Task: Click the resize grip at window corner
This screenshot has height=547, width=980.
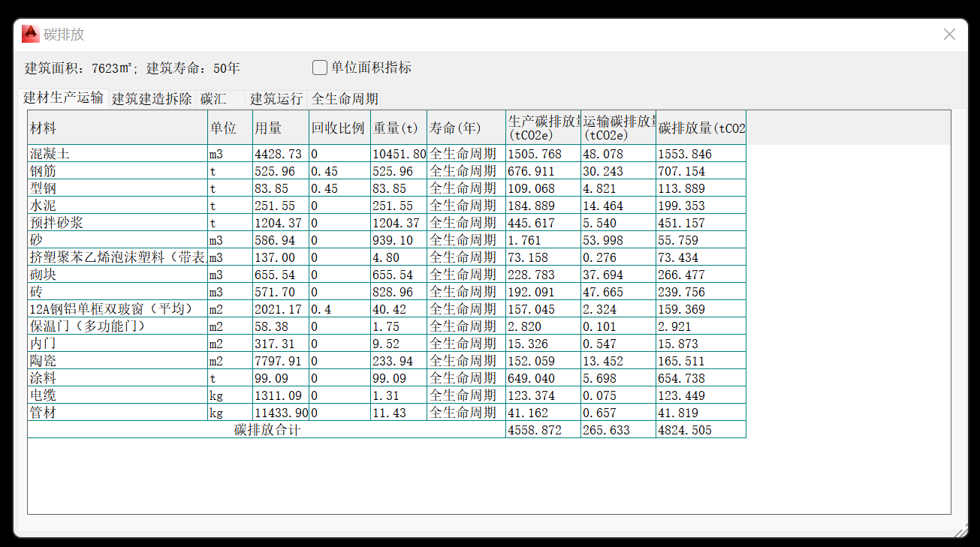Action: point(960,531)
